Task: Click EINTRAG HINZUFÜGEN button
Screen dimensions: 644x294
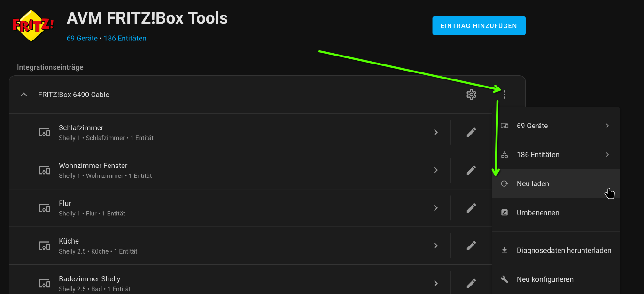Action: [479, 26]
